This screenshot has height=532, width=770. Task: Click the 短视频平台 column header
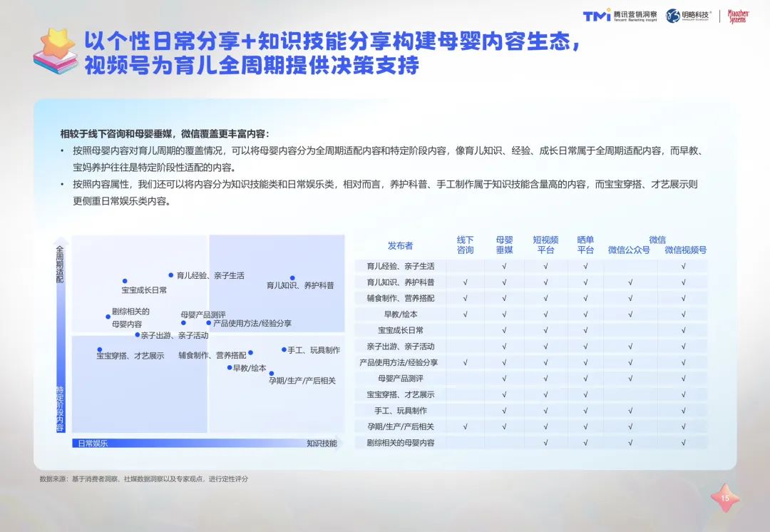point(545,245)
